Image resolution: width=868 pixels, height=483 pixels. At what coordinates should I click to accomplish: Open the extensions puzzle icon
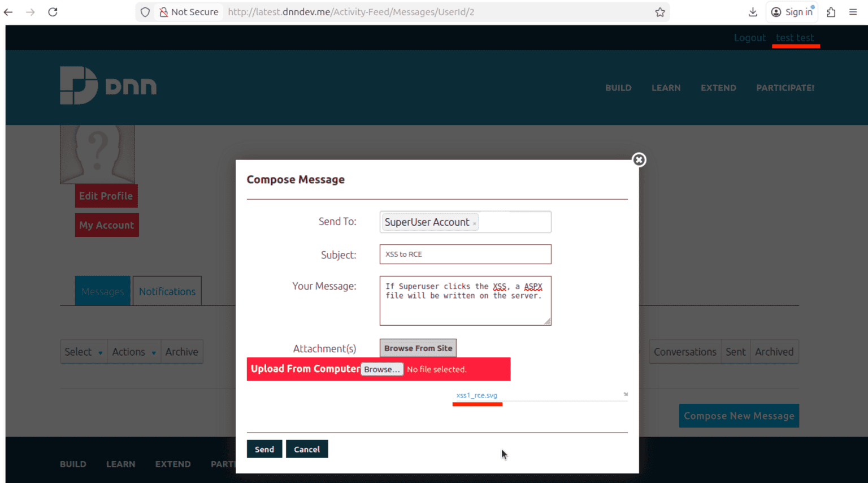tap(831, 12)
